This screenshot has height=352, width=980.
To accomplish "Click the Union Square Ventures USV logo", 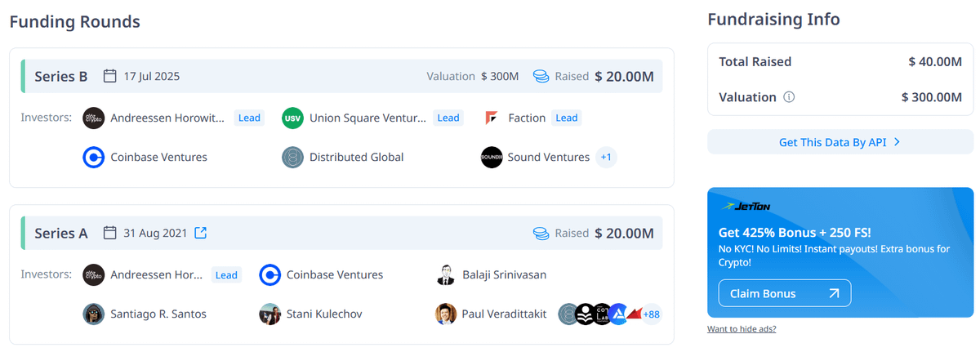I will pos(292,118).
